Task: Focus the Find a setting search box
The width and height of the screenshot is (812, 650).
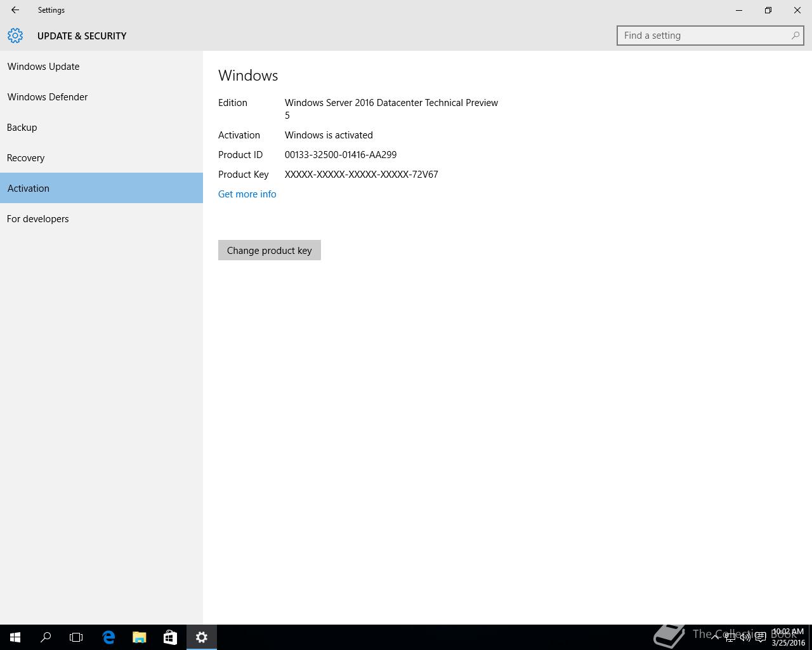Action: (710, 36)
